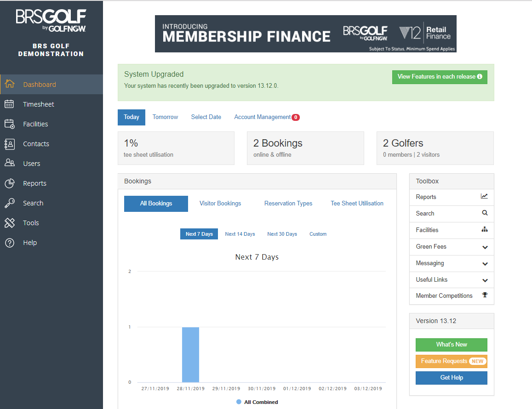Select the Next 30 Days range
Screen dimensions: 532x409
pyautogui.click(x=282, y=234)
